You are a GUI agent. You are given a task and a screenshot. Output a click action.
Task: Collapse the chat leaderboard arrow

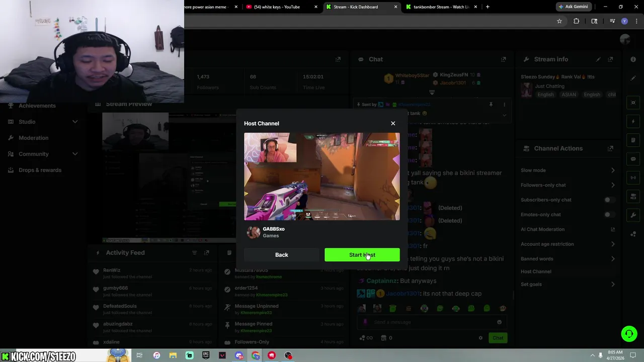pos(432,93)
